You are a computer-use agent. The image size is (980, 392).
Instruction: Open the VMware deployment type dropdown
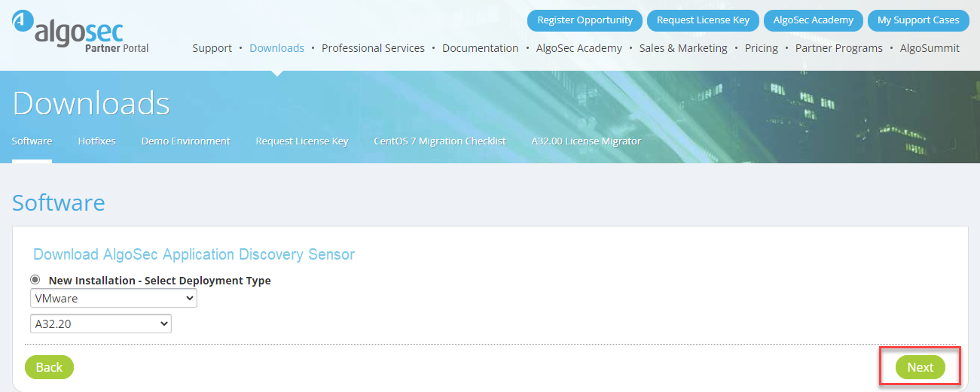coord(114,299)
